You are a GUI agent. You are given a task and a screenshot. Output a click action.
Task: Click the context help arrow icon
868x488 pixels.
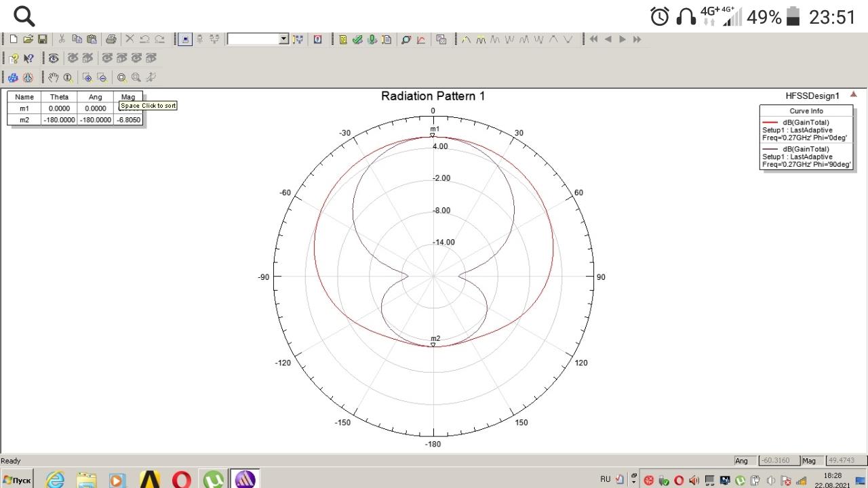tap(28, 58)
